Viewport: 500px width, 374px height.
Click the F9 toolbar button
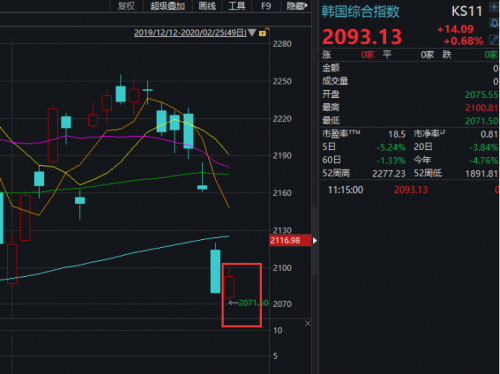coord(266,6)
